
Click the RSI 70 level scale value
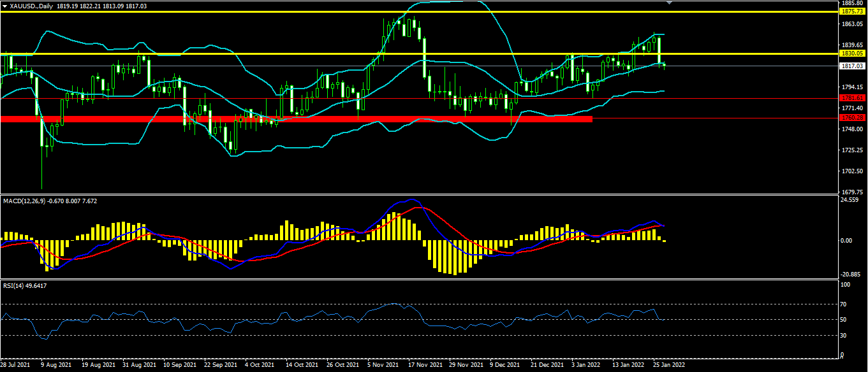click(842, 304)
